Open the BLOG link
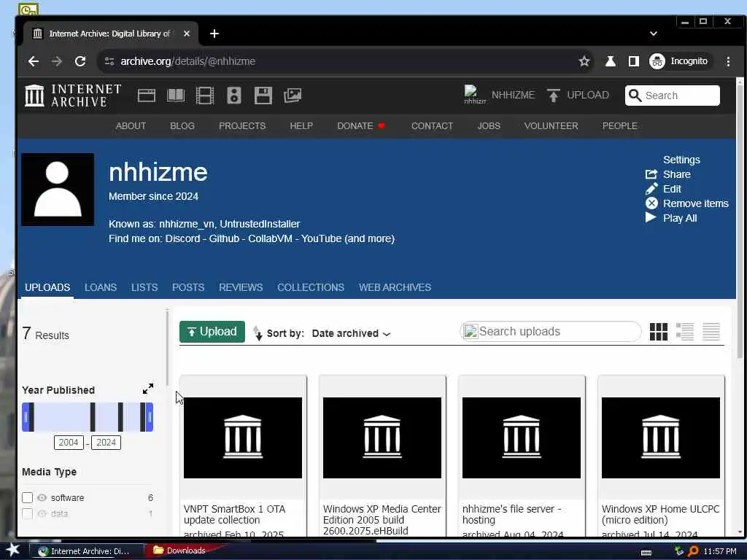The image size is (747, 560). click(182, 125)
